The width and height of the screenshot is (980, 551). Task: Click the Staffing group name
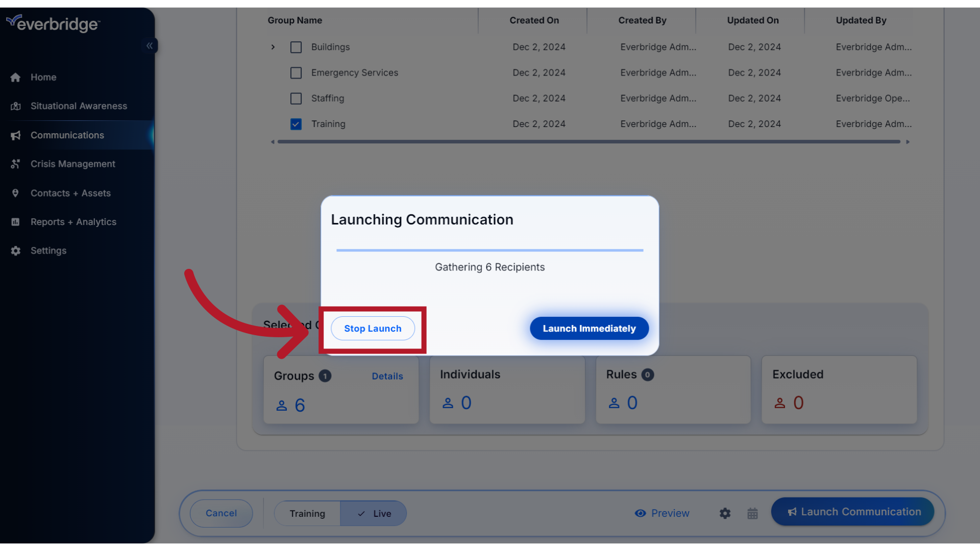coord(328,98)
